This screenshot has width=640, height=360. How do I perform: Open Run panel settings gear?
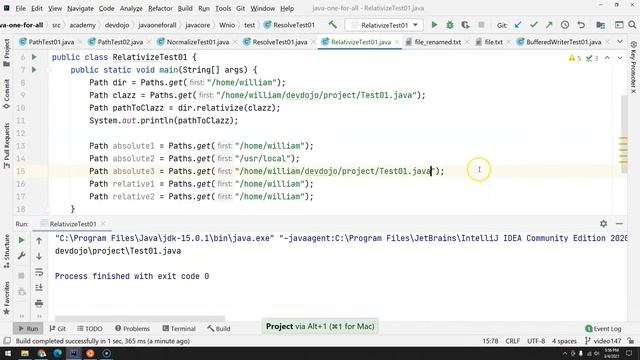click(x=604, y=224)
